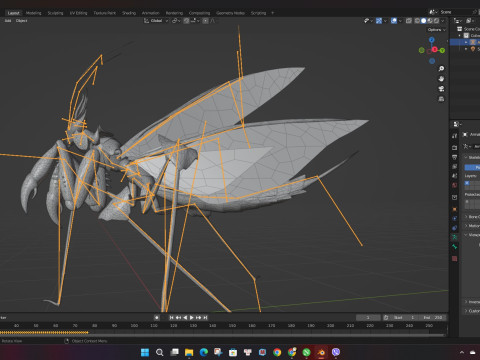Click the use preview range clock icon
The image size is (480, 360).
(386, 318)
